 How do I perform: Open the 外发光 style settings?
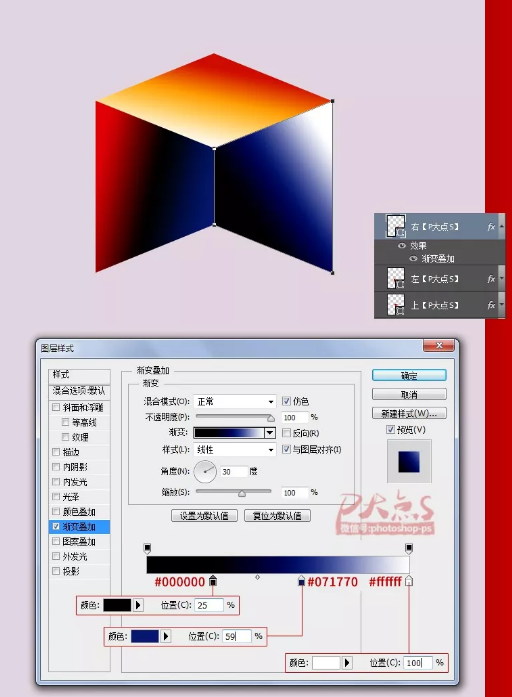75,557
